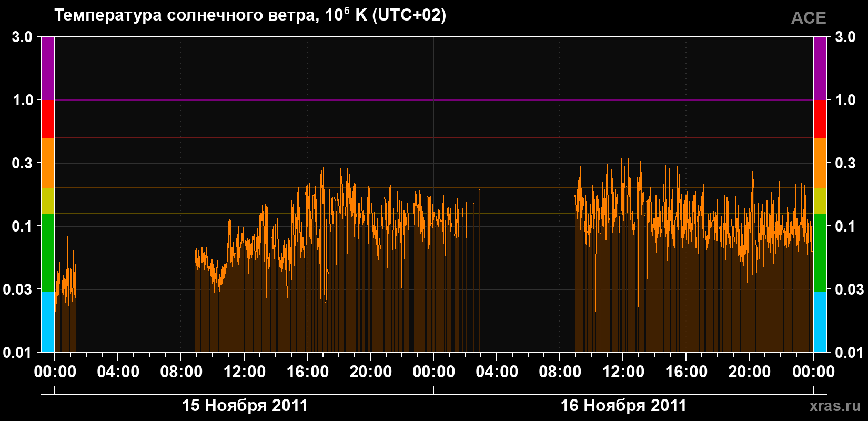Click the "08:00" tick label for 15 November
This screenshot has width=868, height=421.
181,372
